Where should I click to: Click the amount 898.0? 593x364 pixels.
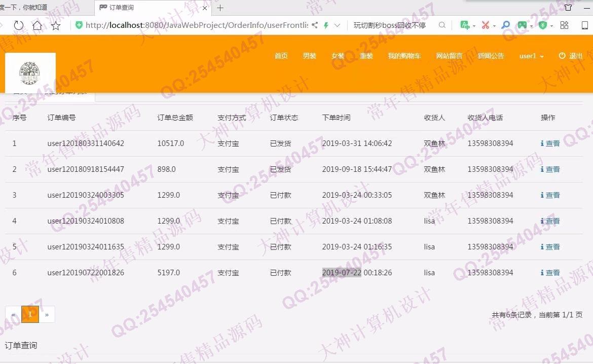tap(166, 169)
